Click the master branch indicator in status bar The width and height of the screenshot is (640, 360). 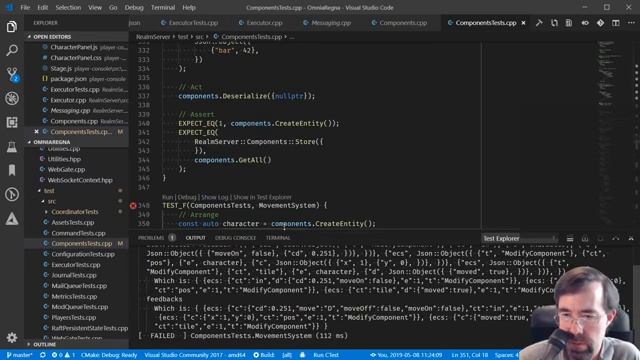pyautogui.click(x=19, y=355)
